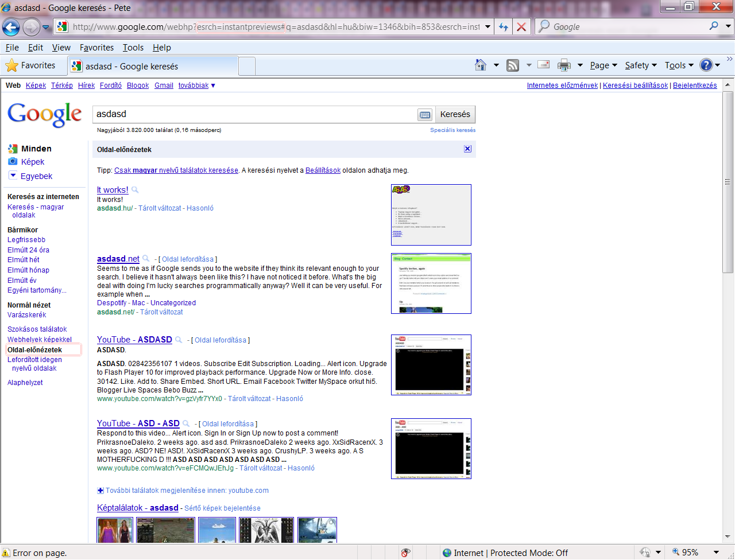Click the cruise ship image result thumbnail
The height and width of the screenshot is (560, 735).
point(217,530)
